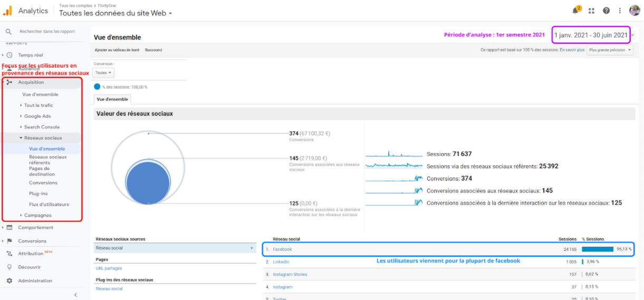Open the Instagram Stories link
This screenshot has height=300, width=644.
pos(290,275)
